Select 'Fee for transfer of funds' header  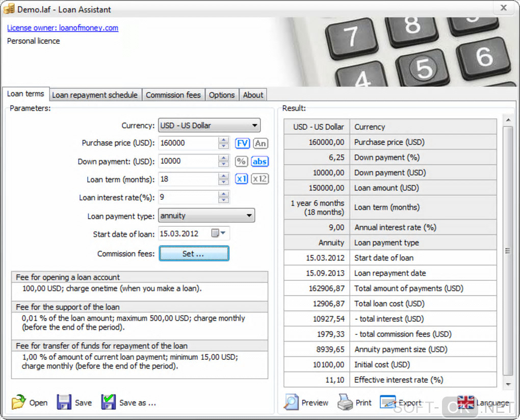140,346
